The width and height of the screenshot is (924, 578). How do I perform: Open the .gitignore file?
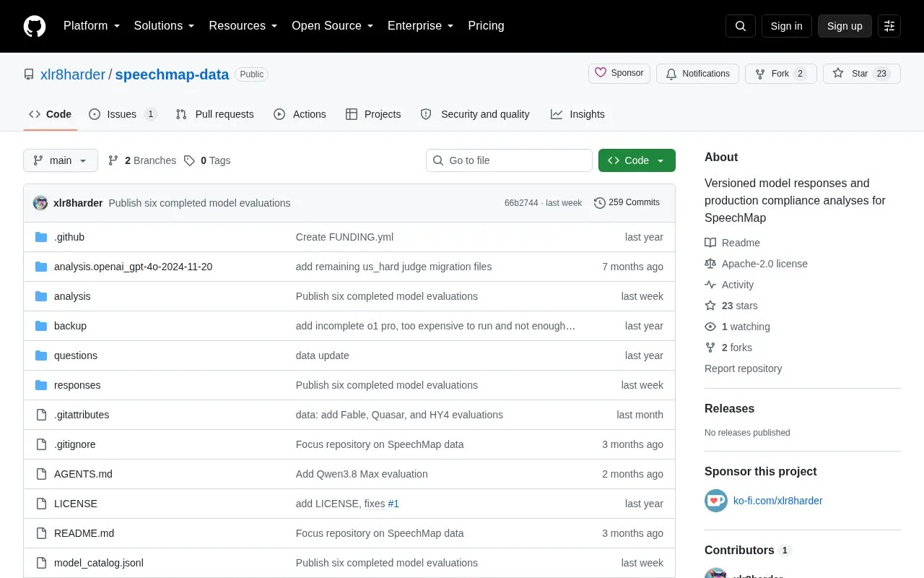[75, 444]
